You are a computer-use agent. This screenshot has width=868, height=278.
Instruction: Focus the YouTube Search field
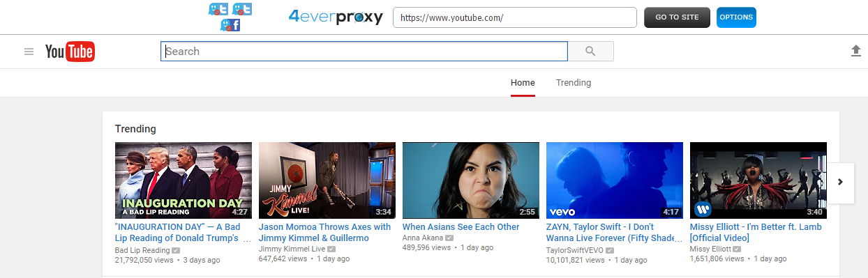tap(364, 52)
